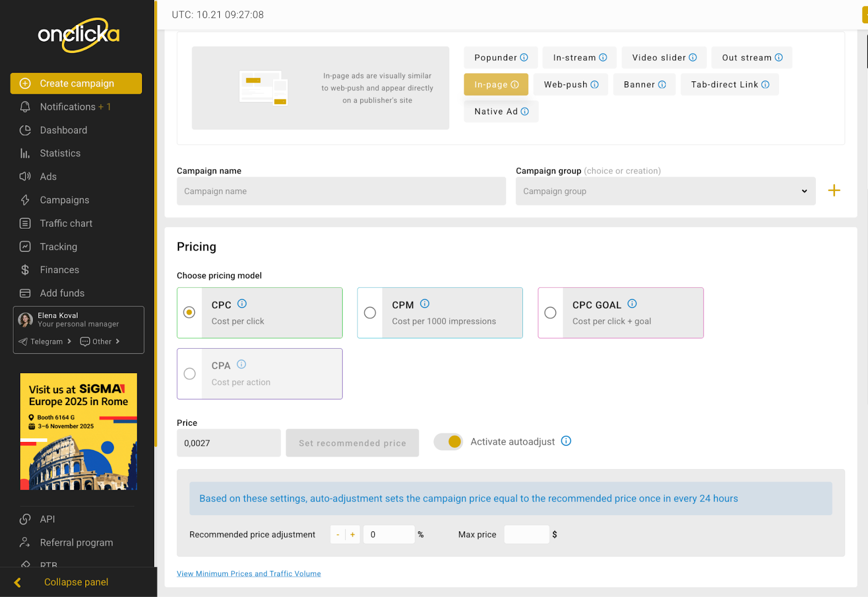Viewport: 868px width, 597px height.
Task: Open View Minimum Prices and Traffic Volume
Action: coord(248,573)
